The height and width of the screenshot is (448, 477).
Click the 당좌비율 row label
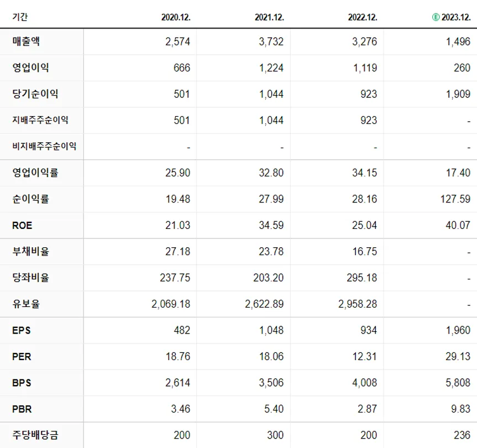coord(30,277)
